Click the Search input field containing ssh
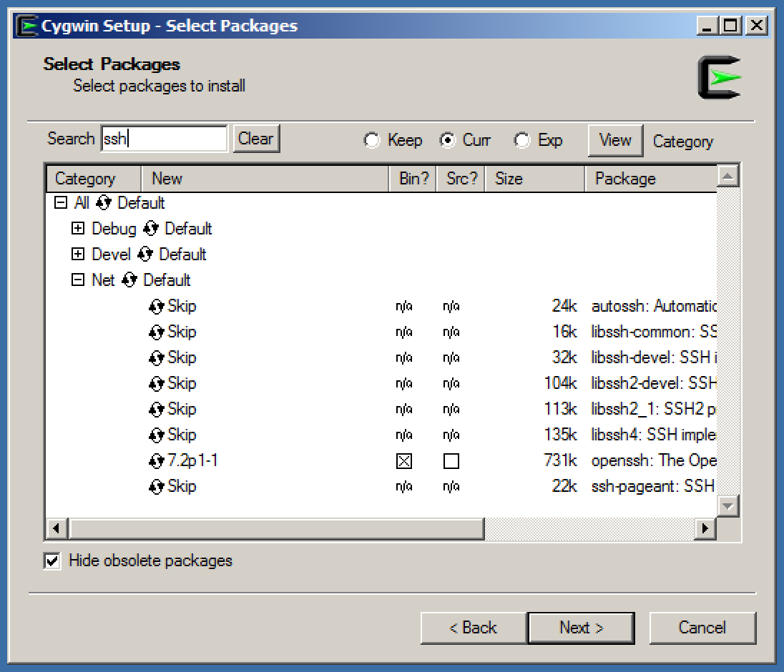This screenshot has height=672, width=784. [x=164, y=139]
